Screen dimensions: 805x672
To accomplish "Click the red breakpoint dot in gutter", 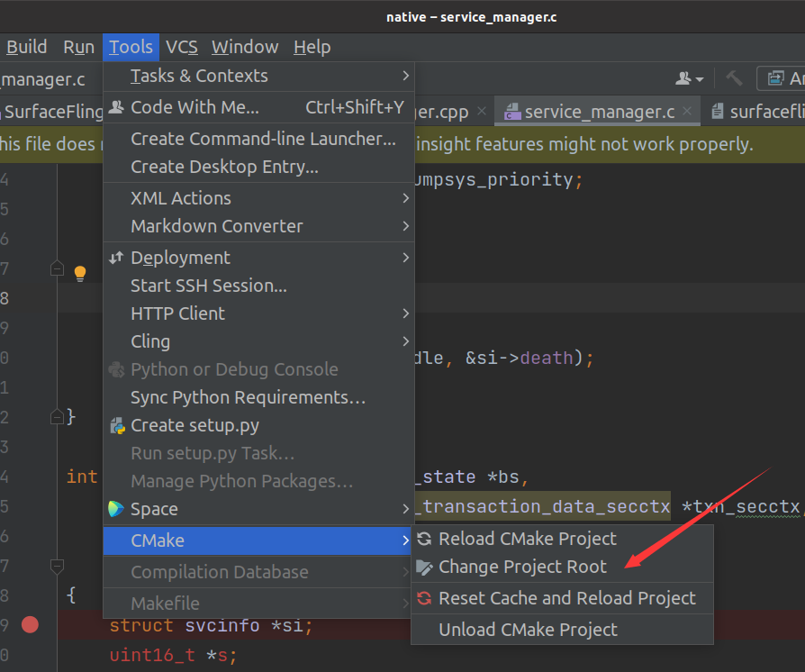I will (x=30, y=624).
